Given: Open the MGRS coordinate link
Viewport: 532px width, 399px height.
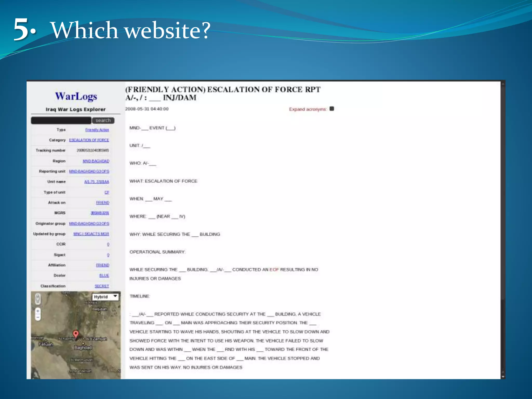Looking at the screenshot, I should pyautogui.click(x=100, y=213).
